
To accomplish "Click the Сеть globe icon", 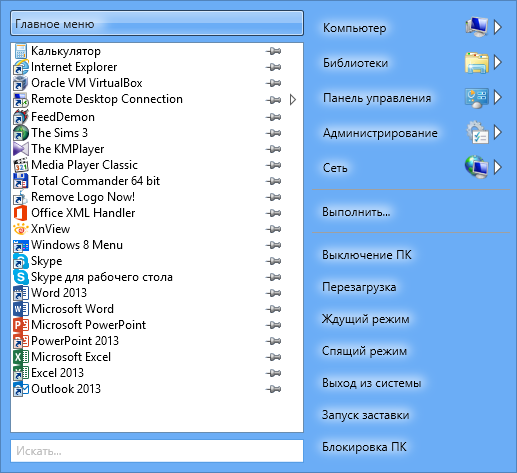I will [477, 167].
